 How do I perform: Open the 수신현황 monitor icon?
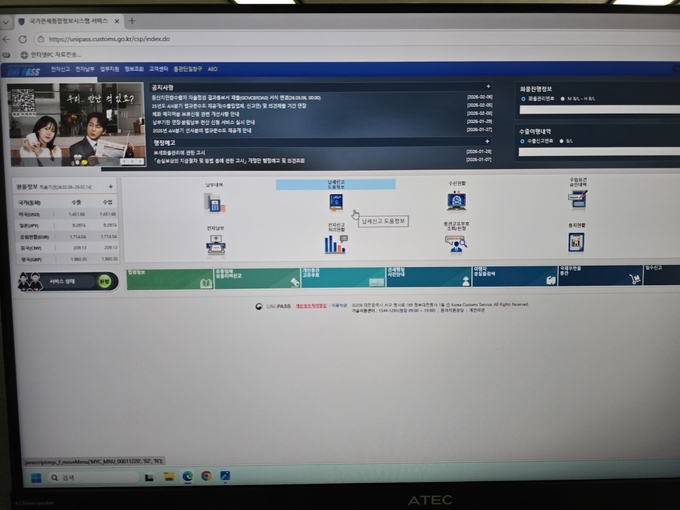(x=456, y=201)
